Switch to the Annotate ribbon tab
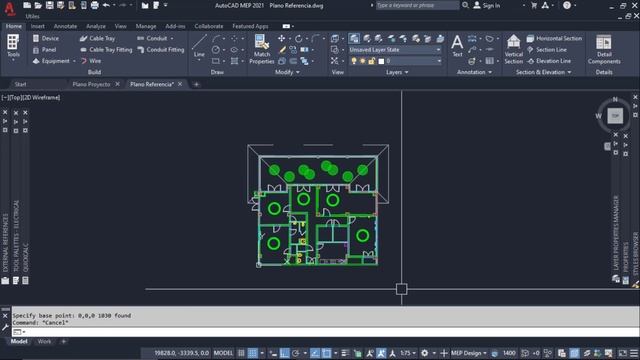This screenshot has height=360, width=640. click(x=65, y=26)
